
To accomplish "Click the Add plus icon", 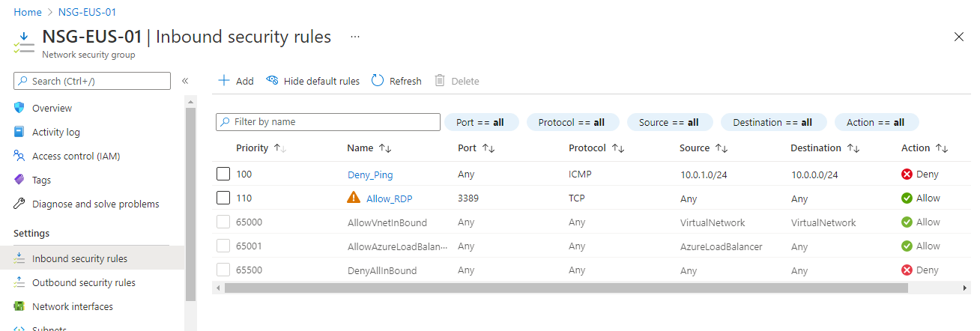I will (x=223, y=81).
